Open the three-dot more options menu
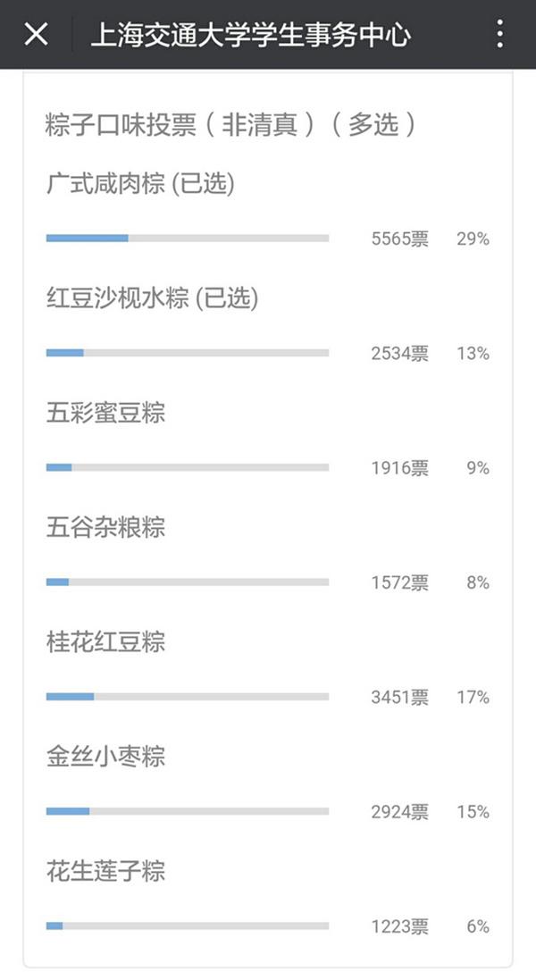Screen dimensions: 536x980 pyautogui.click(x=499, y=35)
